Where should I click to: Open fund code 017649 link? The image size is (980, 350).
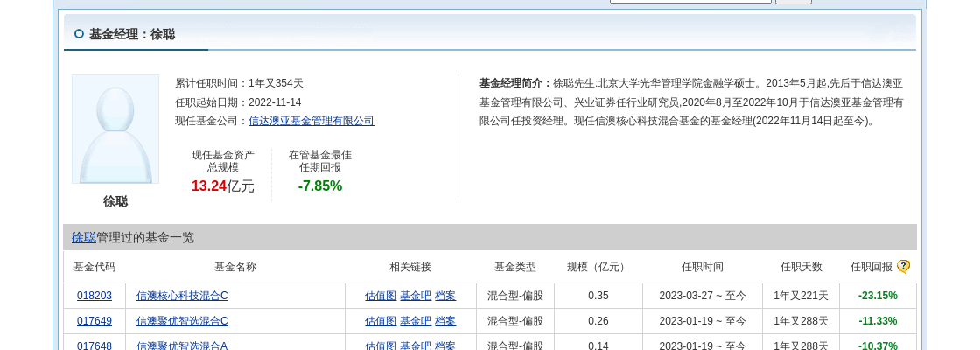pyautogui.click(x=94, y=321)
